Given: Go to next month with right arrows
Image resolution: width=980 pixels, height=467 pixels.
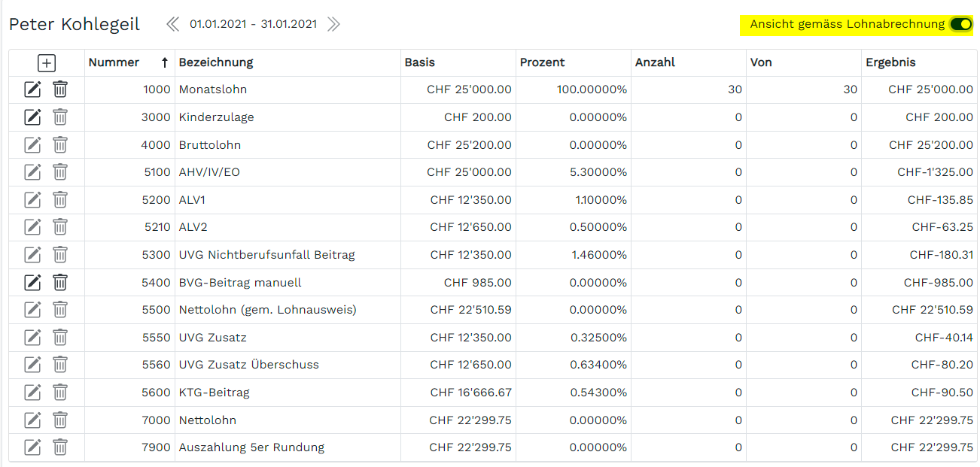Looking at the screenshot, I should pyautogui.click(x=333, y=24).
